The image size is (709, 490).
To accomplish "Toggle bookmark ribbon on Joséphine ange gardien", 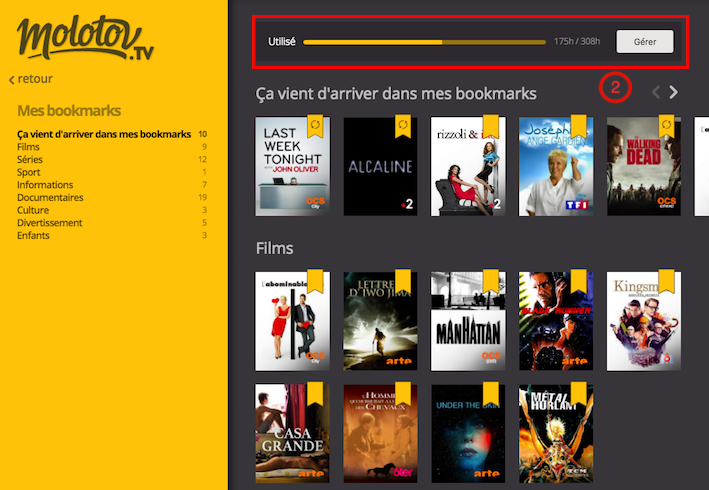I will pyautogui.click(x=578, y=126).
